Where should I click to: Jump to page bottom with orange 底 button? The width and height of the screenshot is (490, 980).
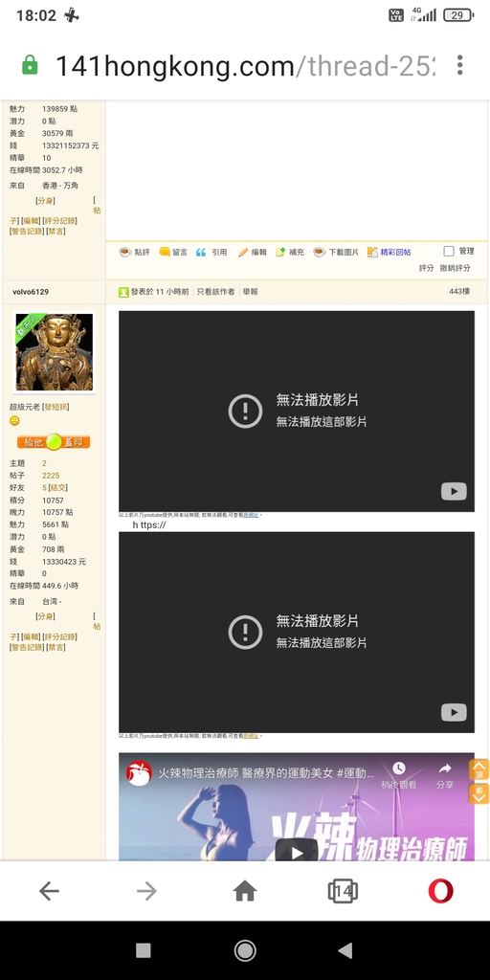tap(479, 793)
